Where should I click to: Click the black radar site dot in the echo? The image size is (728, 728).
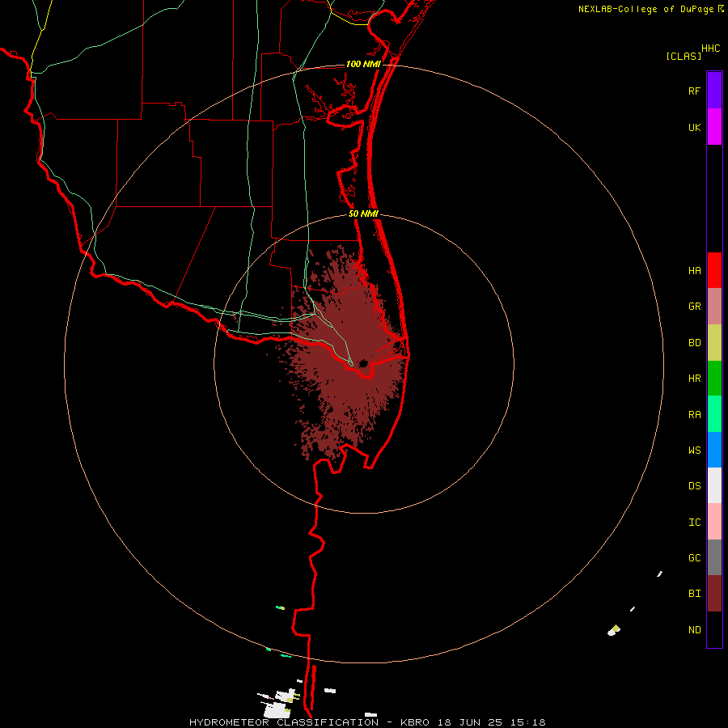click(363, 363)
